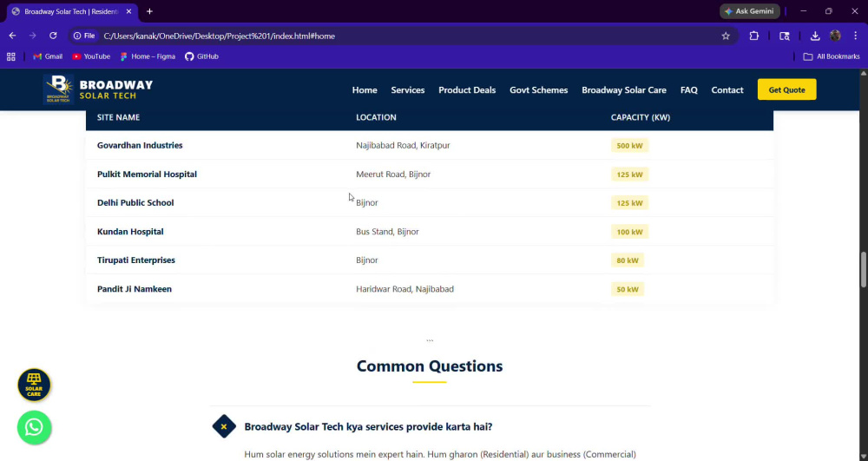Screen dimensions: 868x461
Task: Open the Apps grid in bookmarks bar
Action: [11, 56]
